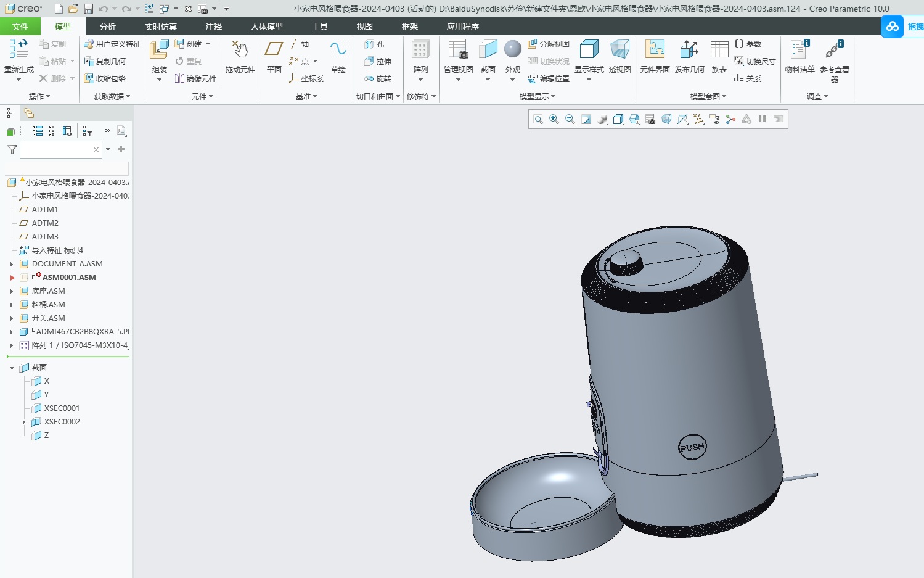Switch to the 分析 ribbon tab
924x578 pixels.
click(107, 27)
